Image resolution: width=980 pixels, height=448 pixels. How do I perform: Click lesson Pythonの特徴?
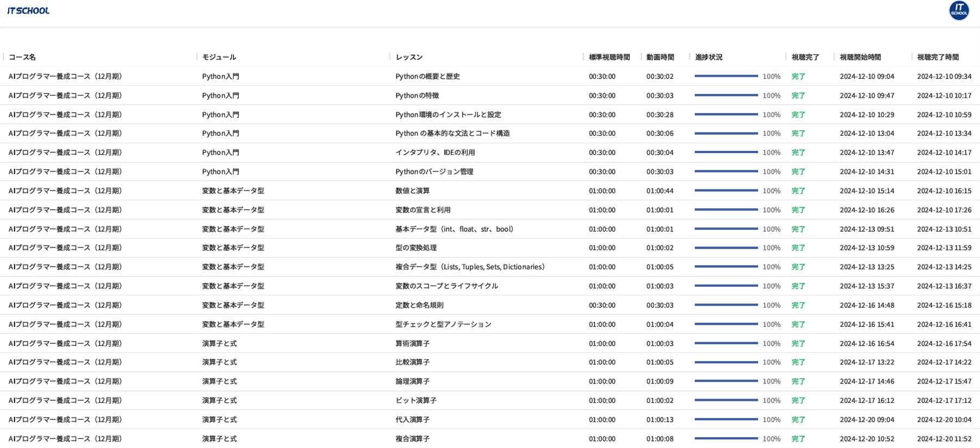click(417, 96)
